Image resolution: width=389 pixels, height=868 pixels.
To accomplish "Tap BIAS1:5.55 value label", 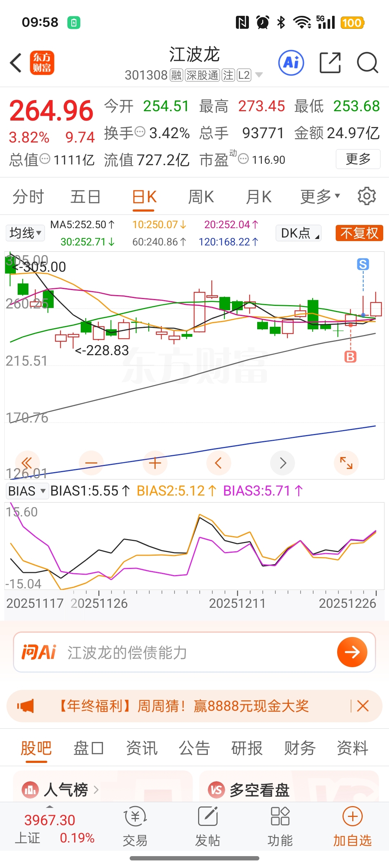I will (90, 491).
